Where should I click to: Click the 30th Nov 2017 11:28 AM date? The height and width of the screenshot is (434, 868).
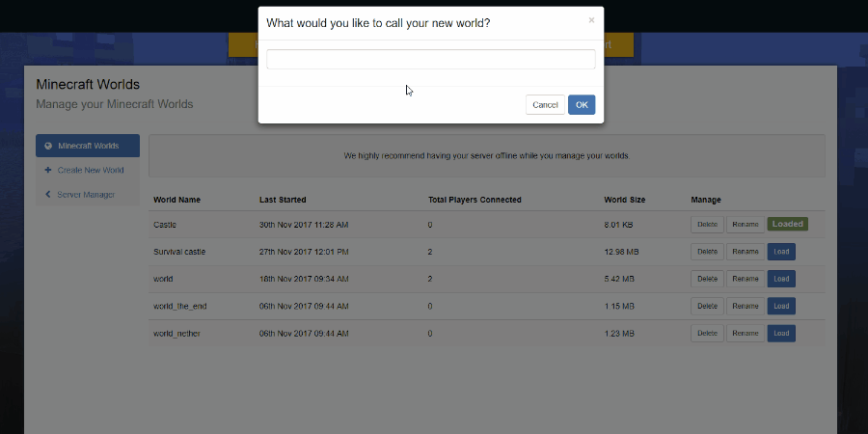tap(304, 225)
